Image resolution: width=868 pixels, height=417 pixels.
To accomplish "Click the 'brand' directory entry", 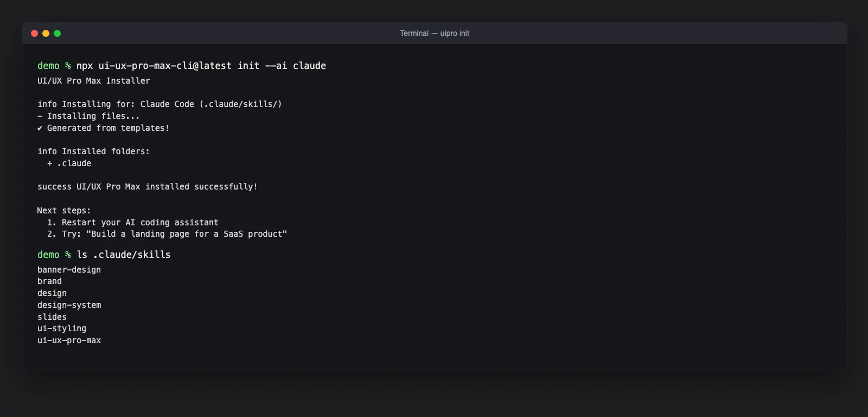I will tap(49, 281).
